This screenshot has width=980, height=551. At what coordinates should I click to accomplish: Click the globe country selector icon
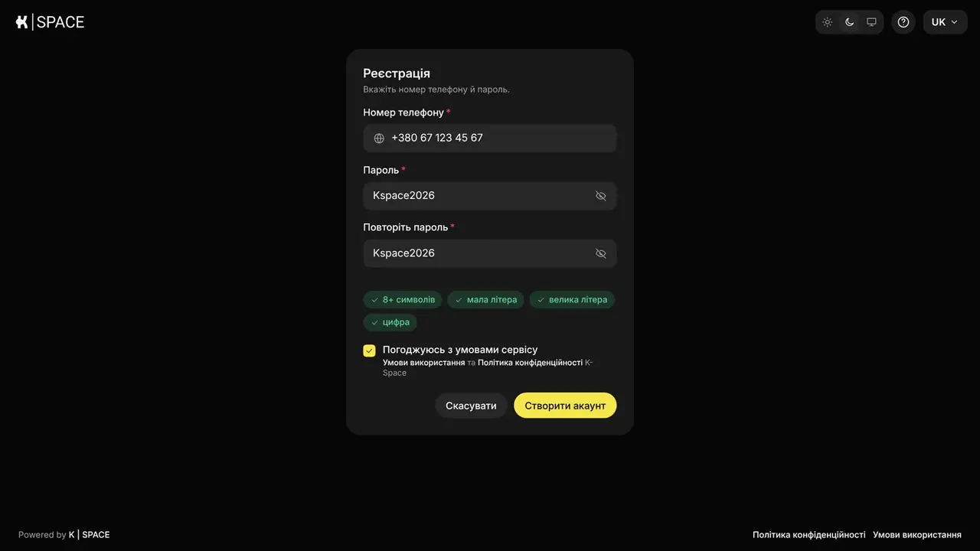tap(379, 139)
